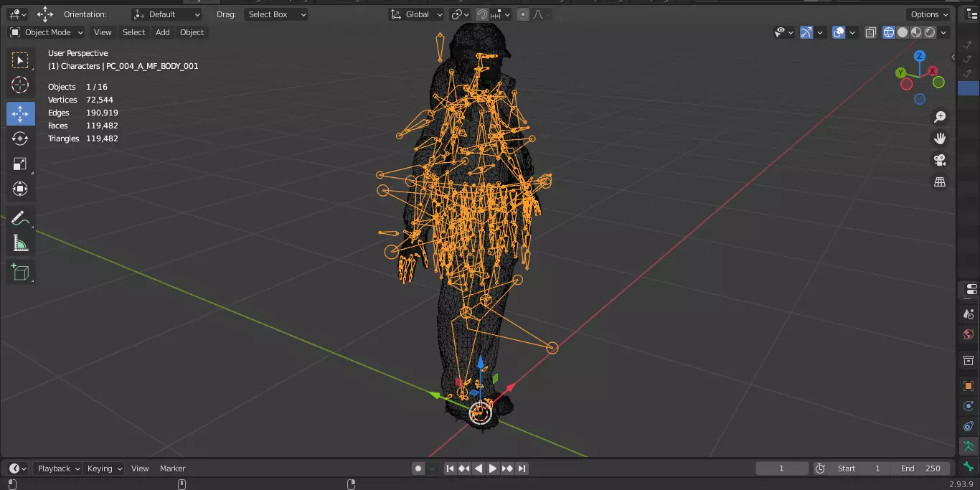Click the End frame 250 field
Screen dimensions: 980x490
[x=921, y=468]
